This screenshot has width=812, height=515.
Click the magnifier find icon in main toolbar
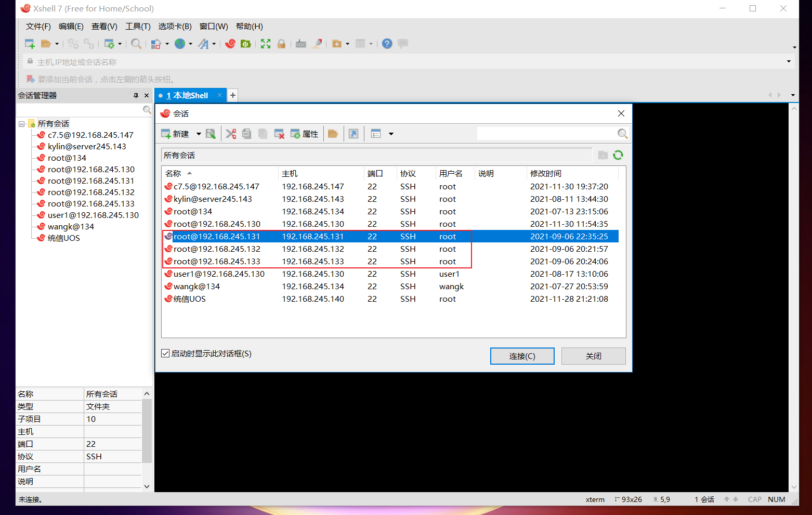click(136, 44)
